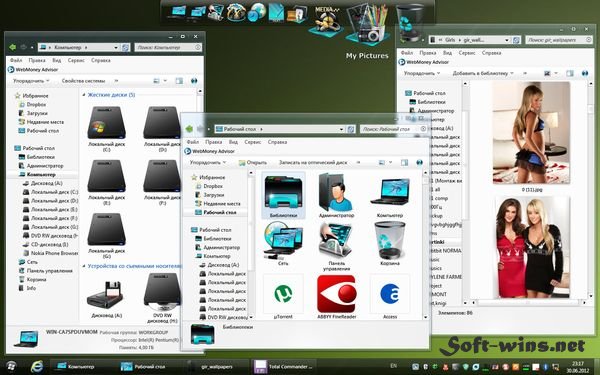
Task: Open Сервис menu in Компьютер window
Action: [76, 60]
